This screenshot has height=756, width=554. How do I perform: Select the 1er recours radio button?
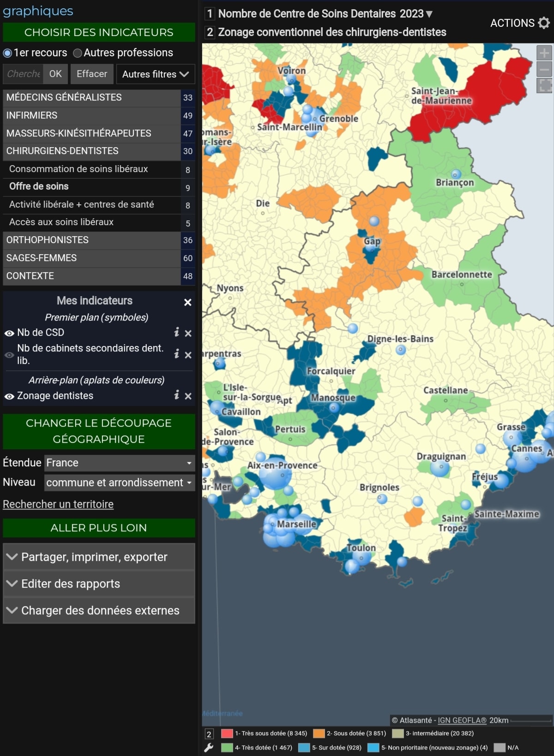point(7,53)
